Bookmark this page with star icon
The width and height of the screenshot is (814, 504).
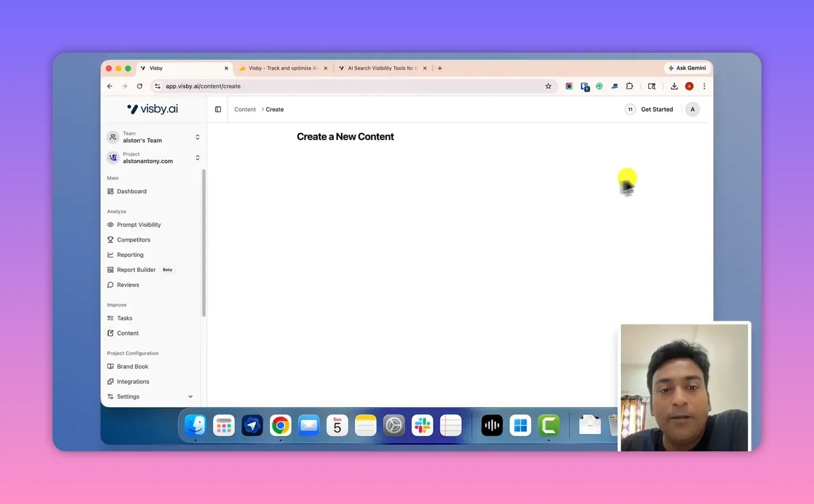point(548,86)
